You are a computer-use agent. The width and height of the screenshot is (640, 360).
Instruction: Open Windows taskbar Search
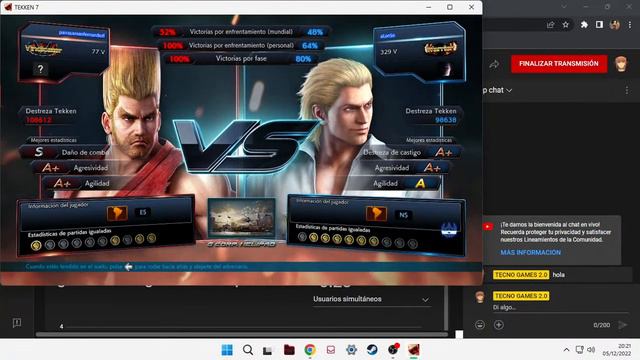[x=248, y=350]
